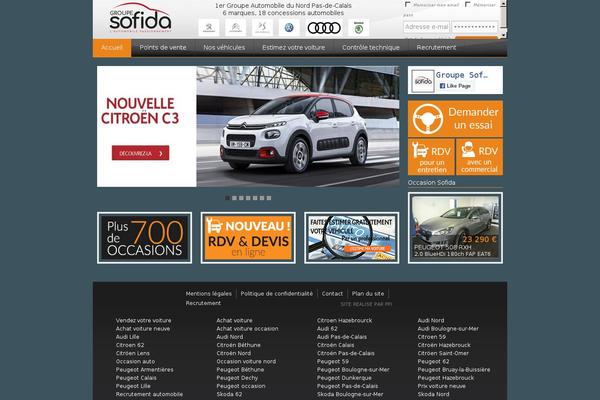Image resolution: width=600 pixels, height=400 pixels.
Task: Open the Faites estimer gratuitement votre véhicule banner
Action: [x=352, y=238]
